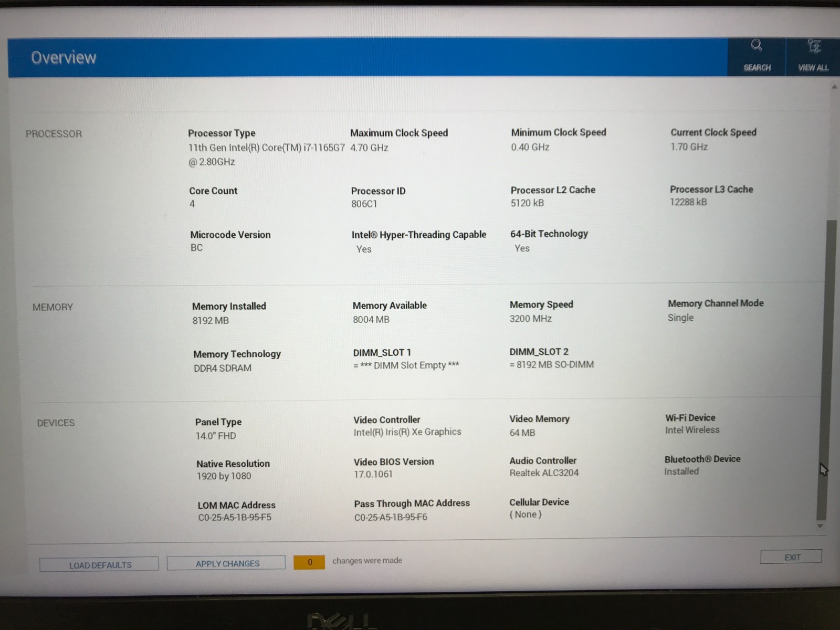Click the Core Count value 4
Screen dimensions: 840x630
click(x=192, y=204)
